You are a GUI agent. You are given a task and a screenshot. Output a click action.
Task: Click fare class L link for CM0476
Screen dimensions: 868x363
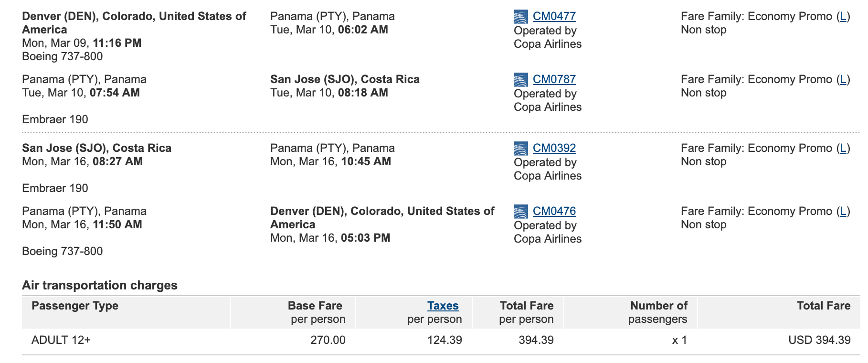pos(843,211)
